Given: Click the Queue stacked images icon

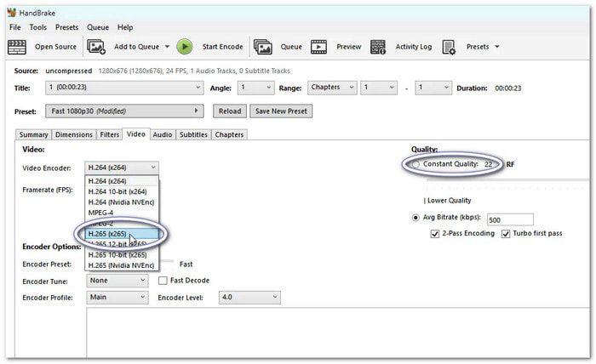Looking at the screenshot, I should (262, 47).
